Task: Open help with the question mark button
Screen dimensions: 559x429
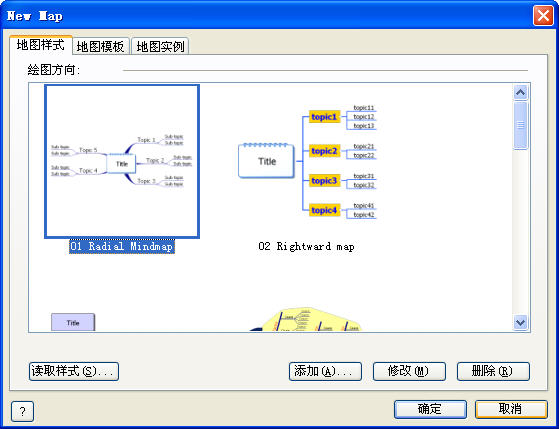Action: [x=22, y=411]
